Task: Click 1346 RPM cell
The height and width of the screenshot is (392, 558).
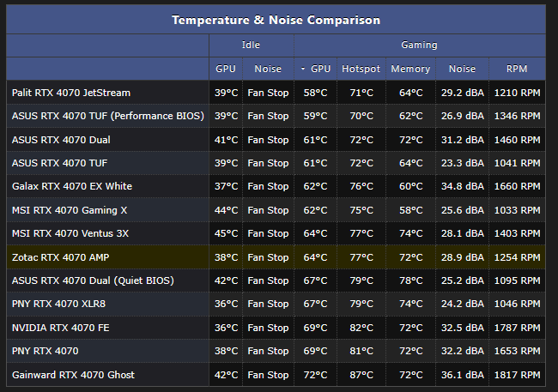Action: [517, 116]
